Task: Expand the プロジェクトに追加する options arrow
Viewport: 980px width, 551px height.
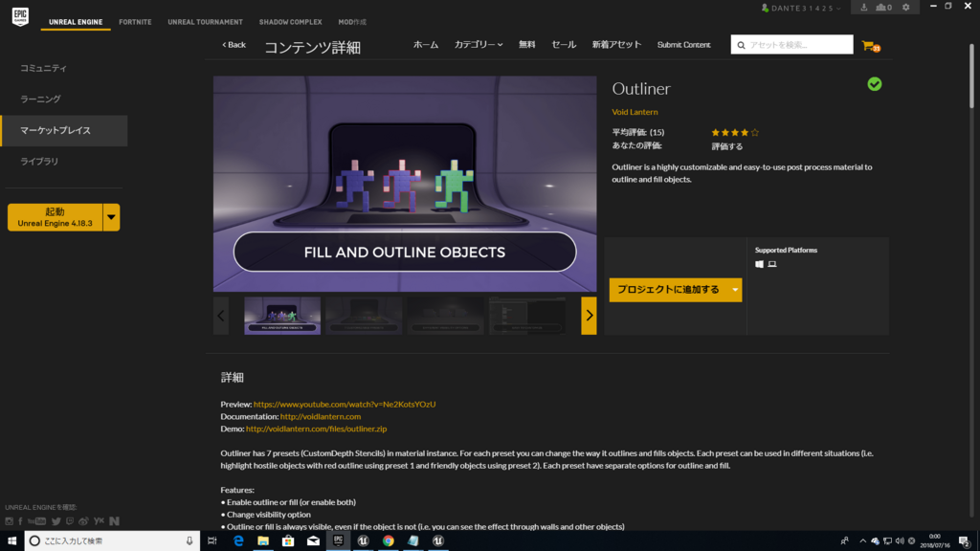Action: (733, 289)
